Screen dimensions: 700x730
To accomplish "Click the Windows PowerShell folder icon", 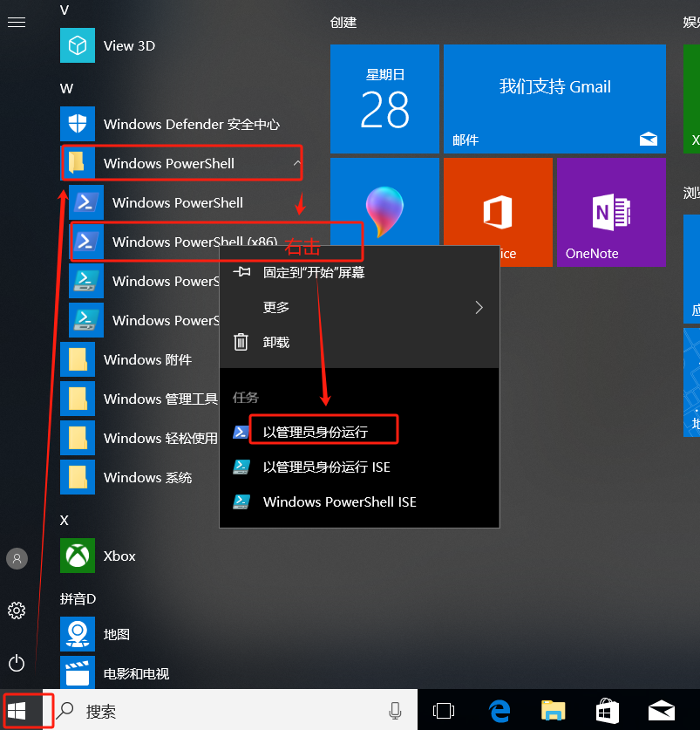I will coord(78,163).
